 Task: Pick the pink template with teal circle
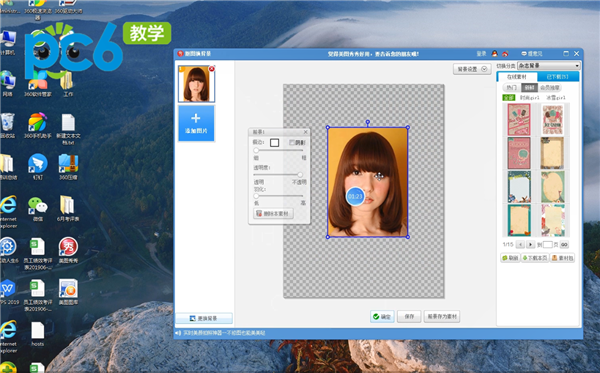[x=519, y=153]
